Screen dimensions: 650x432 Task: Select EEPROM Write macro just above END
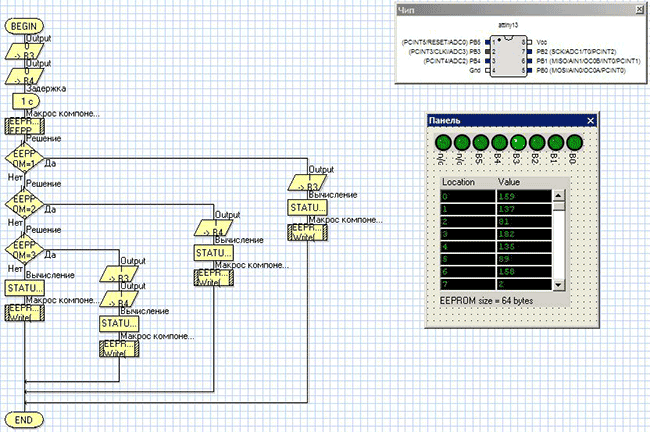24,313
